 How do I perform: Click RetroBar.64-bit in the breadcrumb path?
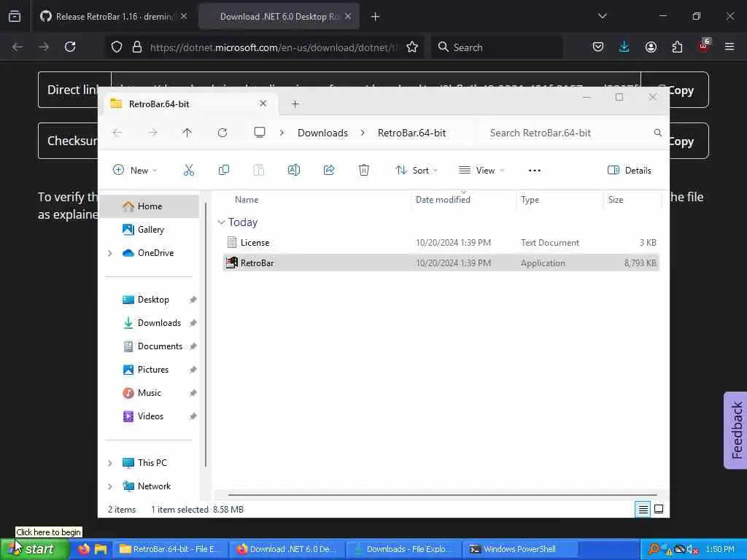point(411,133)
